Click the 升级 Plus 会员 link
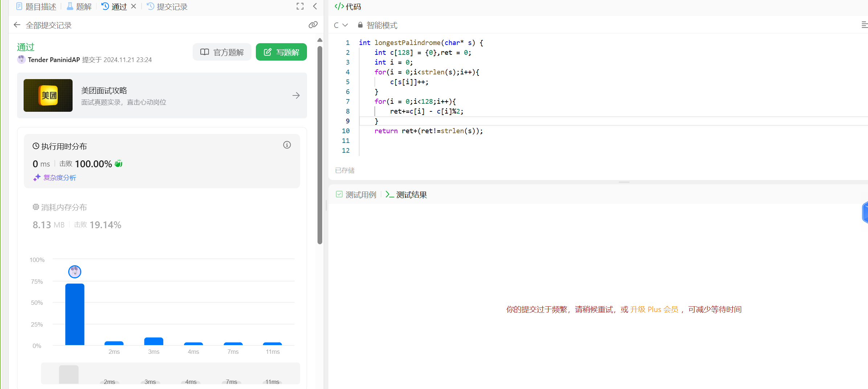Screen dimensions: 868x389 tap(654, 310)
